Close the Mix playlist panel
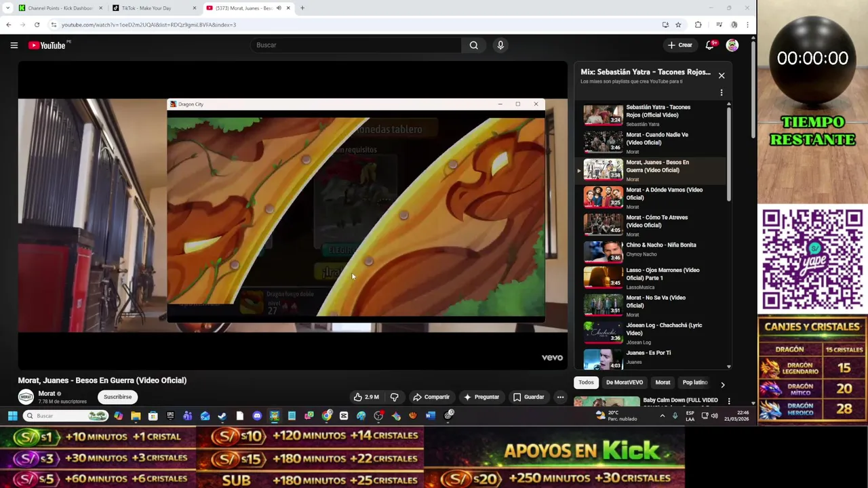This screenshot has width=868, height=488. click(722, 75)
